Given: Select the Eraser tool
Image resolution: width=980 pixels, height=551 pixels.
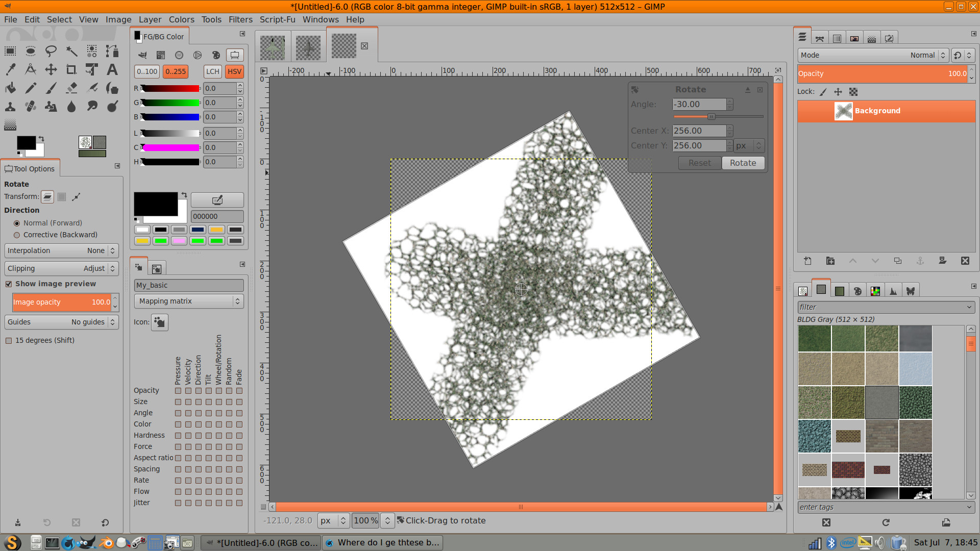Looking at the screenshot, I should [71, 88].
